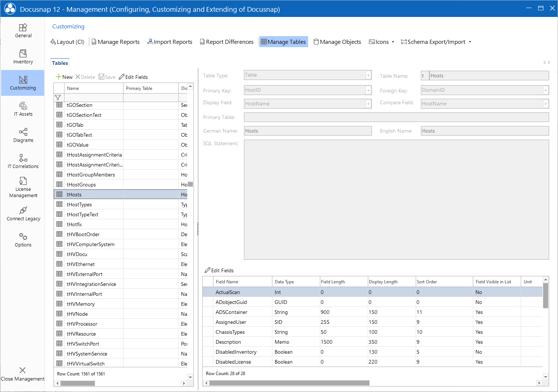Click Save in tables toolbar
Image resolution: width=558 pixels, height=392 pixels.
point(107,77)
